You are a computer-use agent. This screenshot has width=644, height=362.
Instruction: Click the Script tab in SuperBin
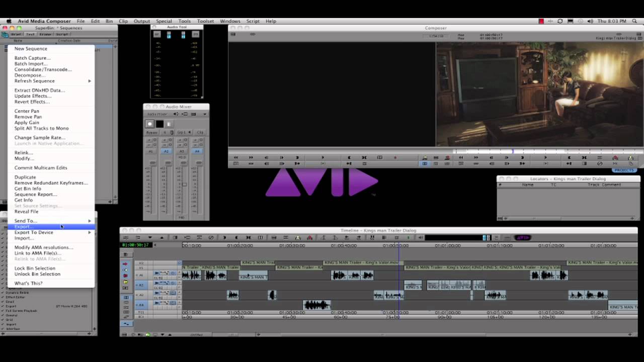tap(61, 34)
